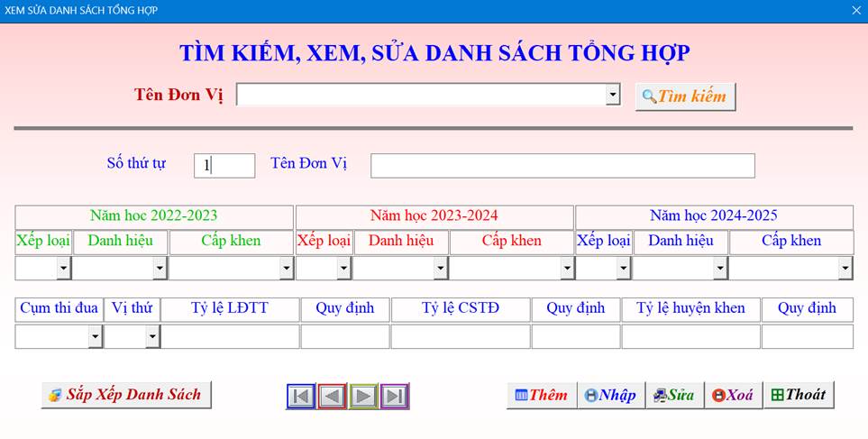Open the top Tên Đơn Vị search dropdown
Viewport: 868px width, 439px height.
613,95
